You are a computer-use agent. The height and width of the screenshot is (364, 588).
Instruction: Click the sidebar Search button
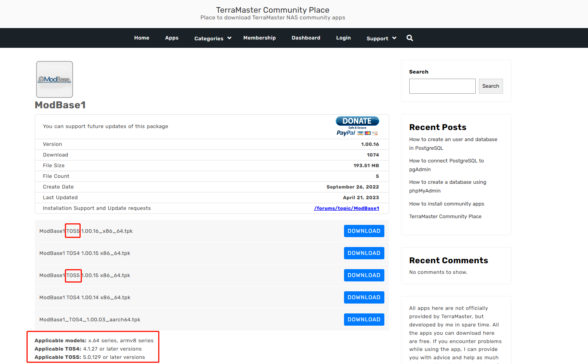491,86
